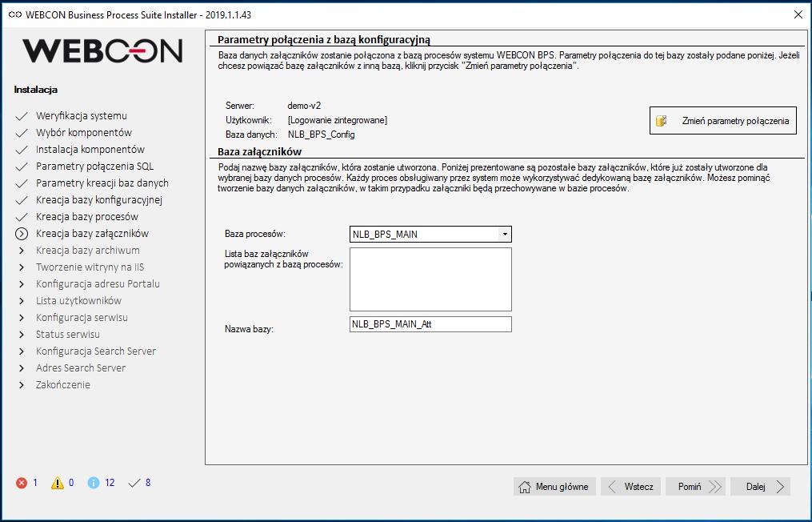The height and width of the screenshot is (522, 812).
Task: Click the Parametry kreacji baz danych step
Action: click(x=102, y=183)
